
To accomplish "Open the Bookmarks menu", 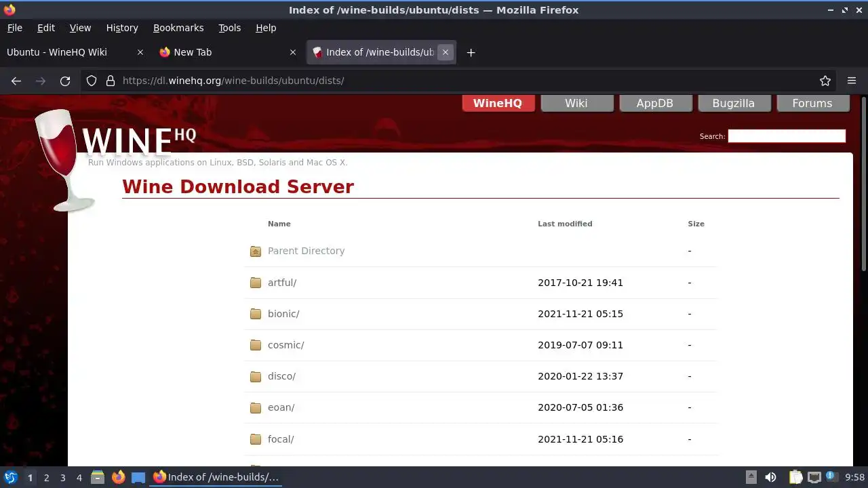I will click(178, 28).
